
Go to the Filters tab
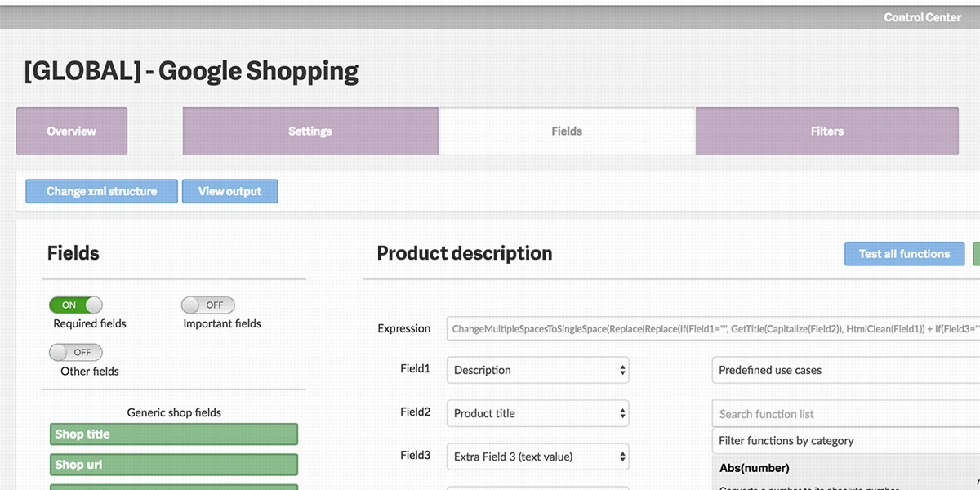point(827,131)
